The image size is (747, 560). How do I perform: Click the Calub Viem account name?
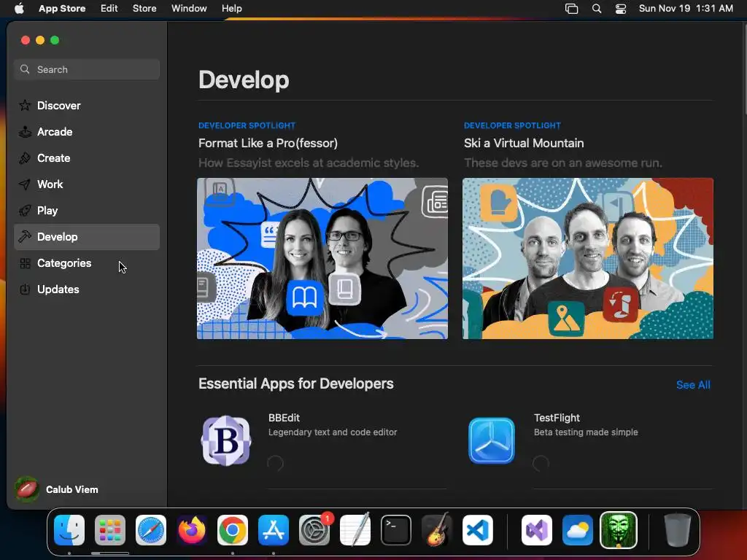pos(72,489)
